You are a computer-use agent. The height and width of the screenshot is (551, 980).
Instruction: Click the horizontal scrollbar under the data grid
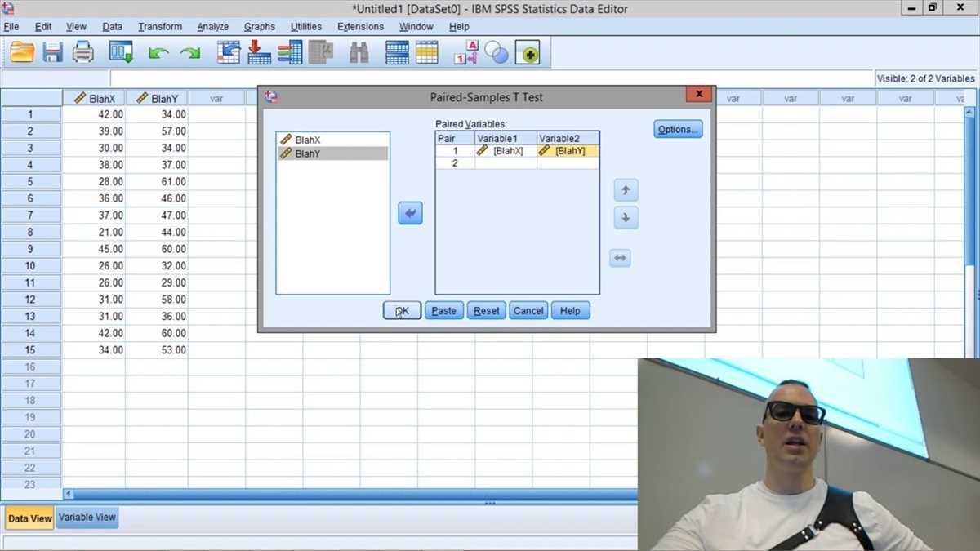(x=356, y=494)
